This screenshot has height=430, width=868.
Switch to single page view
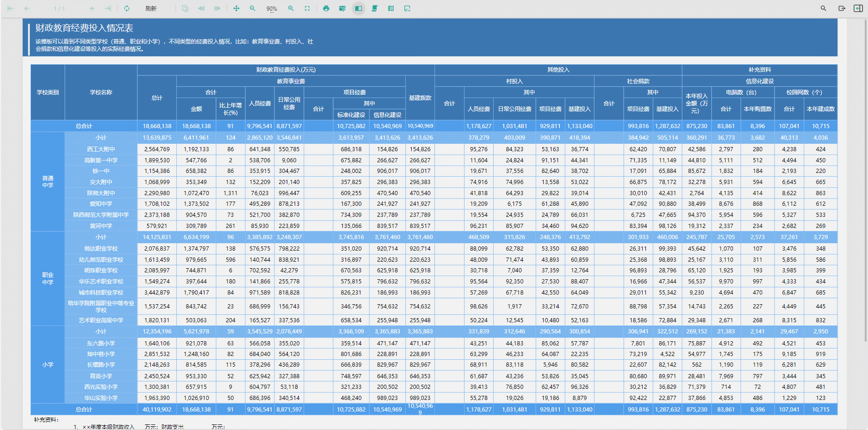tap(359, 8)
